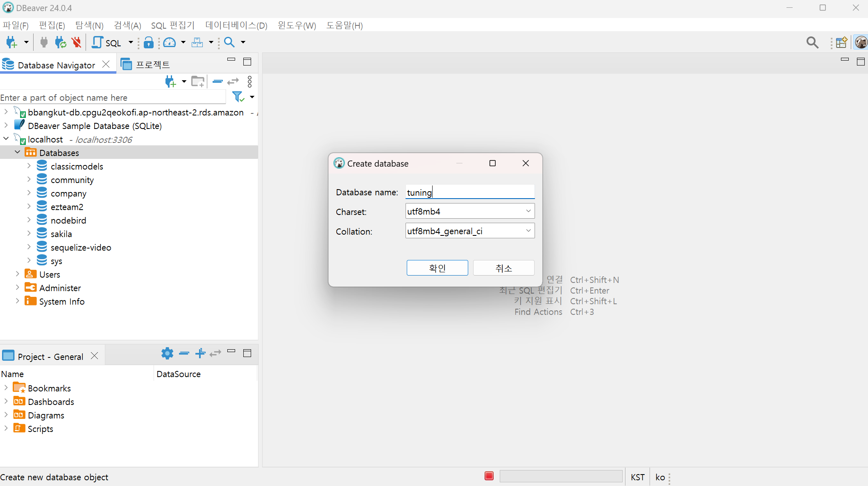868x486 pixels.
Task: Click the red disconnect plug icon
Action: [76, 42]
